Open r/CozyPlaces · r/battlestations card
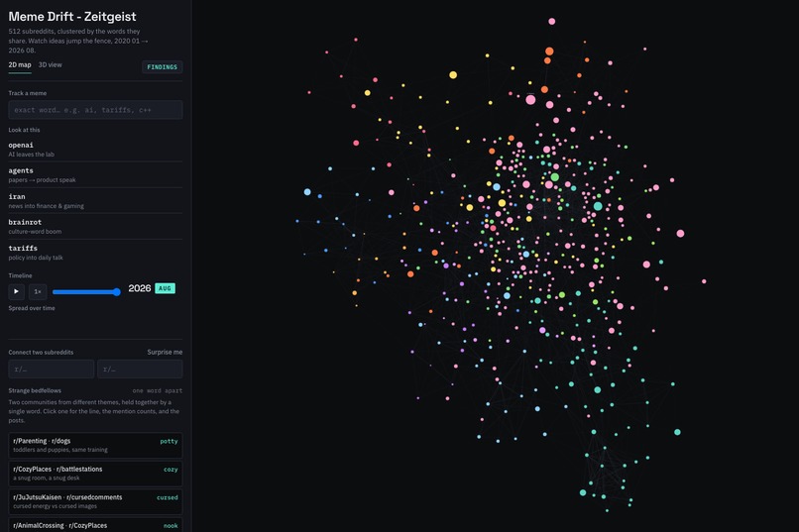This screenshot has height=532, width=799. pyautogui.click(x=95, y=474)
